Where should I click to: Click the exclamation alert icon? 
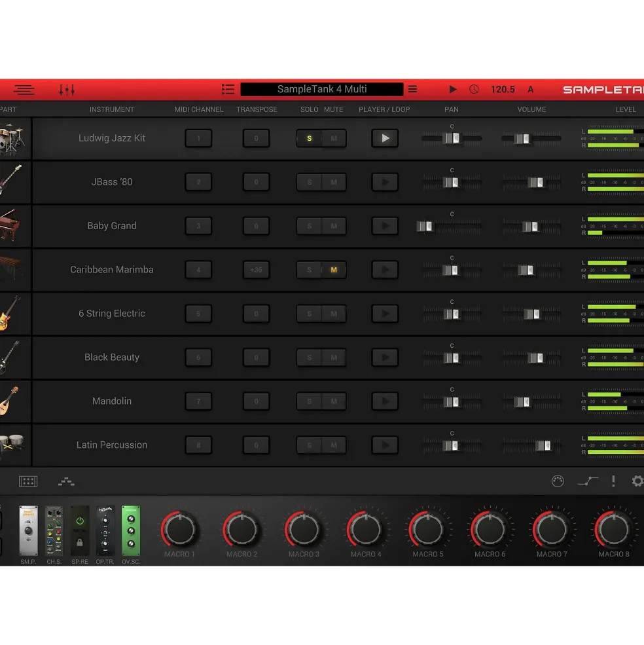click(613, 481)
